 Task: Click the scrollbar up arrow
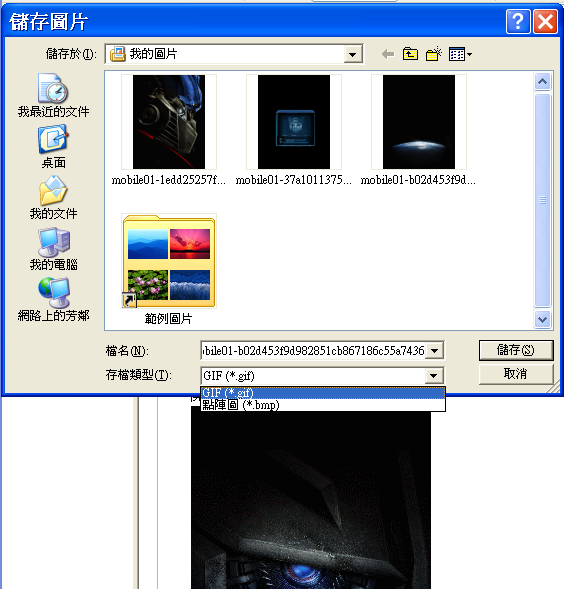pyautogui.click(x=542, y=82)
